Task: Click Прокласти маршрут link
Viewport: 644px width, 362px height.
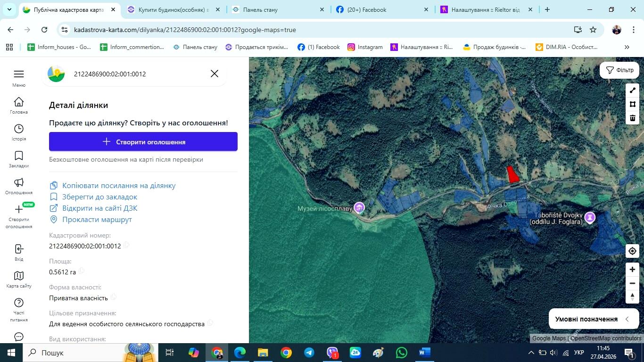Action: click(x=91, y=219)
